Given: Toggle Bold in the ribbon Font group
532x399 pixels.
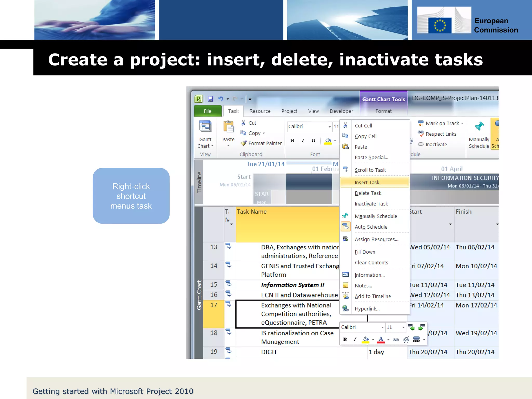Looking at the screenshot, I should coord(292,141).
